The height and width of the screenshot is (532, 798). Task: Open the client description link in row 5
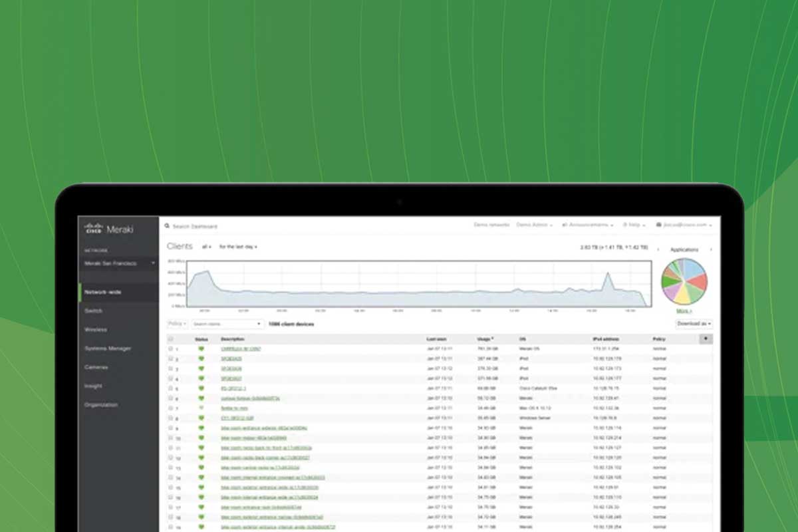pyautogui.click(x=233, y=388)
